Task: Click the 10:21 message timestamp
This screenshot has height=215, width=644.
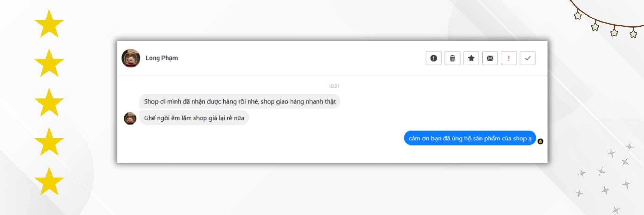Action: (334, 86)
